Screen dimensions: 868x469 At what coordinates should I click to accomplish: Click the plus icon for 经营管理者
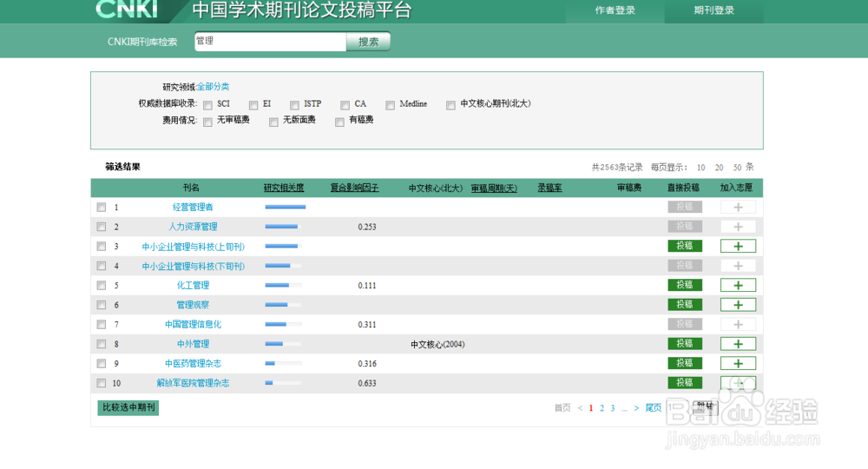tap(738, 207)
